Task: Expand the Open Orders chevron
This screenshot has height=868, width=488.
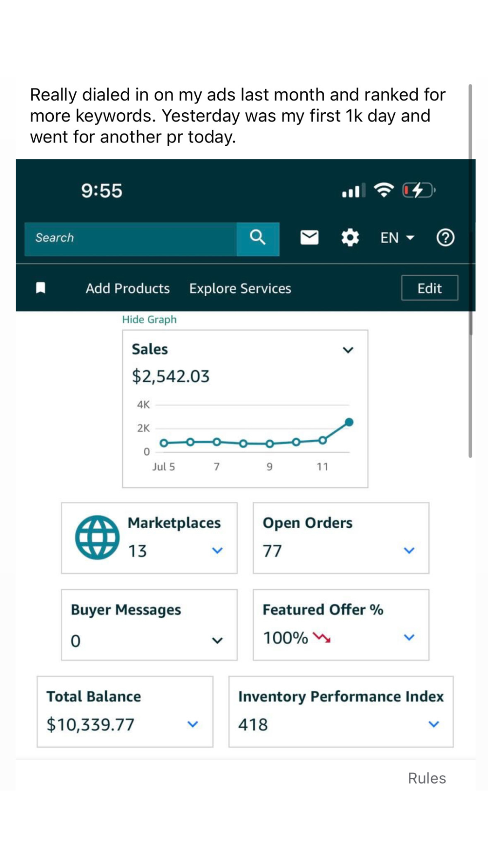Action: pyautogui.click(x=409, y=551)
